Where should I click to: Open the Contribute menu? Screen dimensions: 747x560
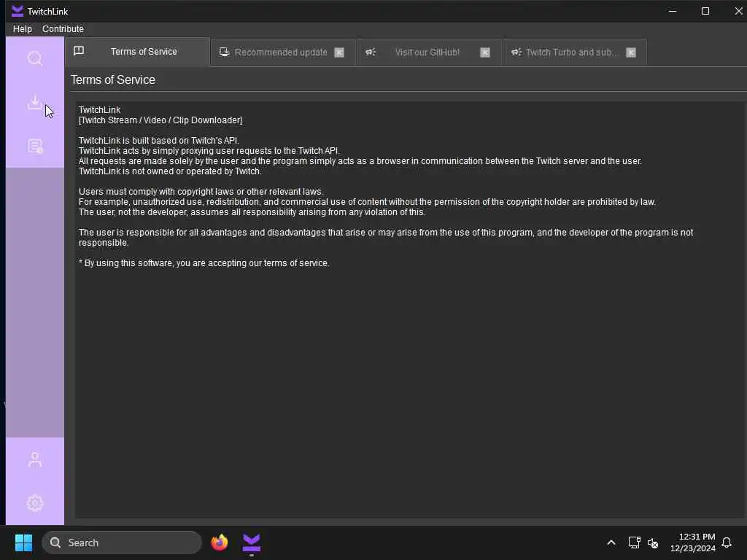pos(63,29)
